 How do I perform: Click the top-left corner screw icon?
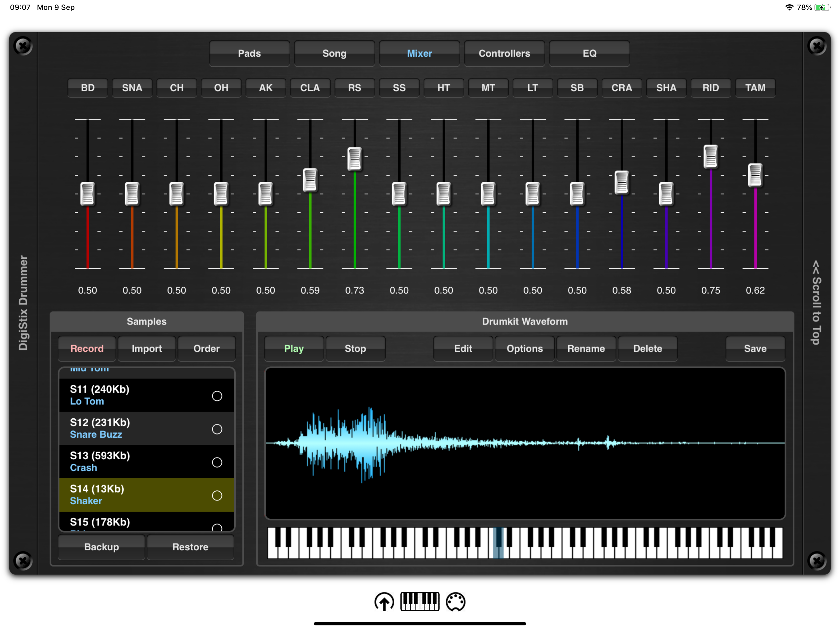(23, 46)
